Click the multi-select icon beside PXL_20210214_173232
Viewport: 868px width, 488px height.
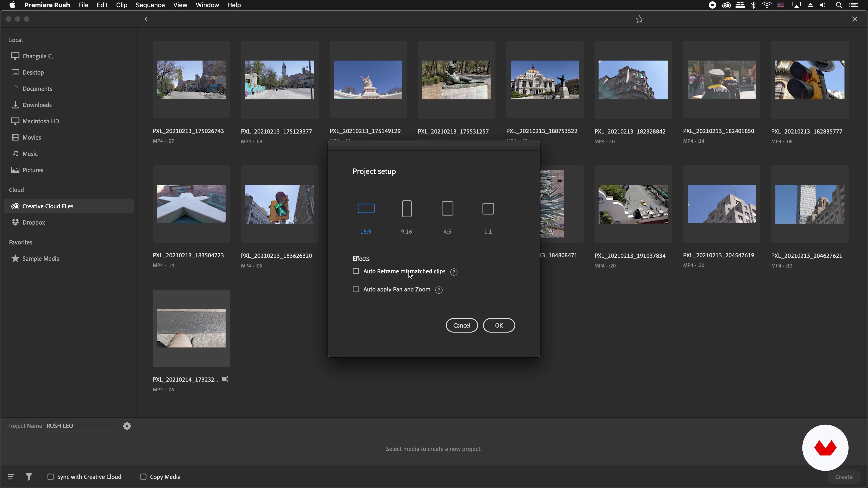click(x=224, y=379)
